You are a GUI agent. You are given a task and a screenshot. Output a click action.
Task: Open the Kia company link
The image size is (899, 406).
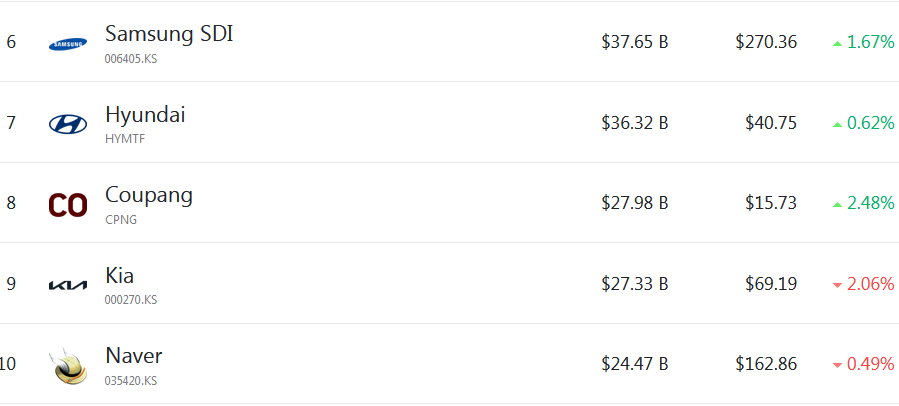(119, 276)
